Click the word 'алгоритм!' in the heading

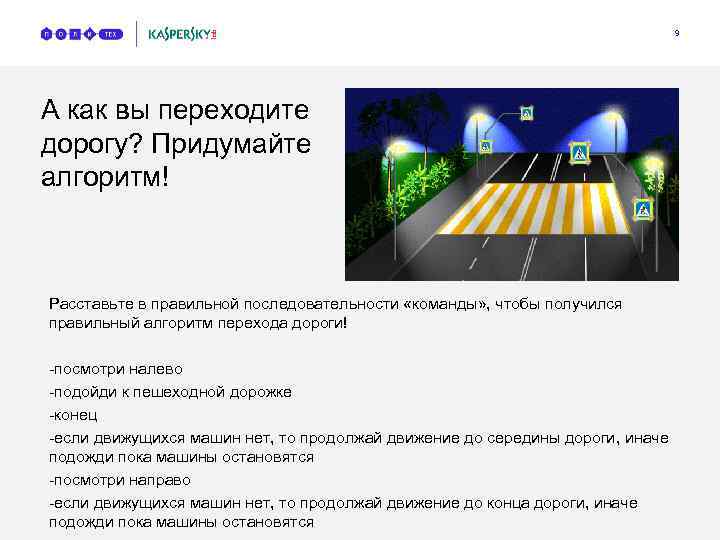(105, 177)
